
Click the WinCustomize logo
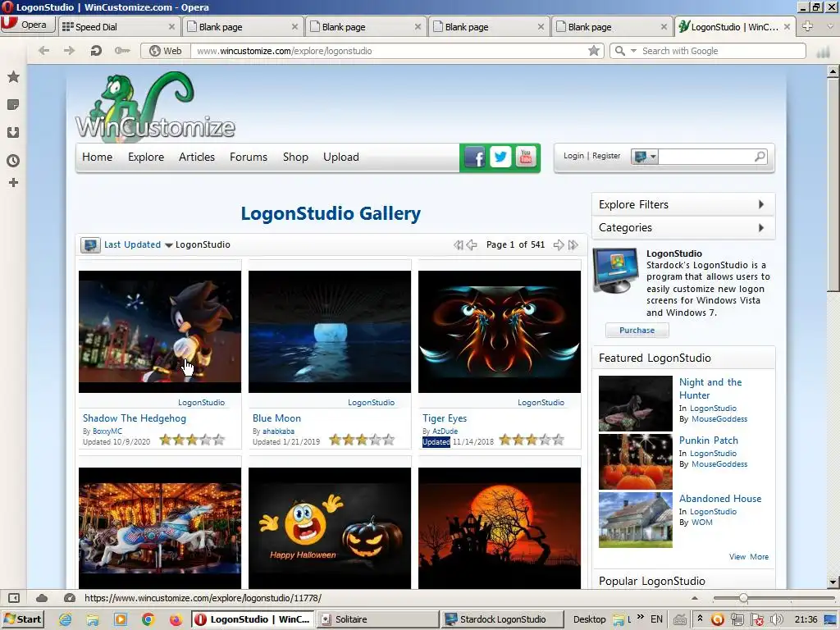point(155,107)
